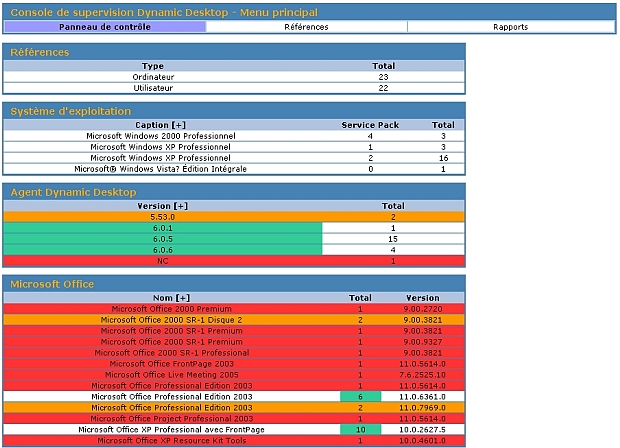Screen dimensions: 620x448
Task: Click Microsoft Office XP Resource Kit Tools
Action: point(234,440)
